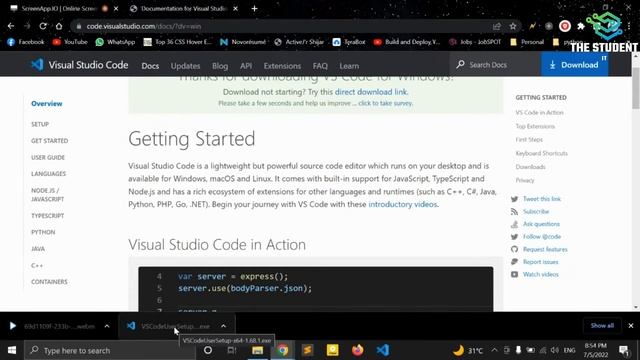Viewport: 640px width, 360px height.
Task: Click the Follow @code Twitter icon
Action: click(x=514, y=237)
